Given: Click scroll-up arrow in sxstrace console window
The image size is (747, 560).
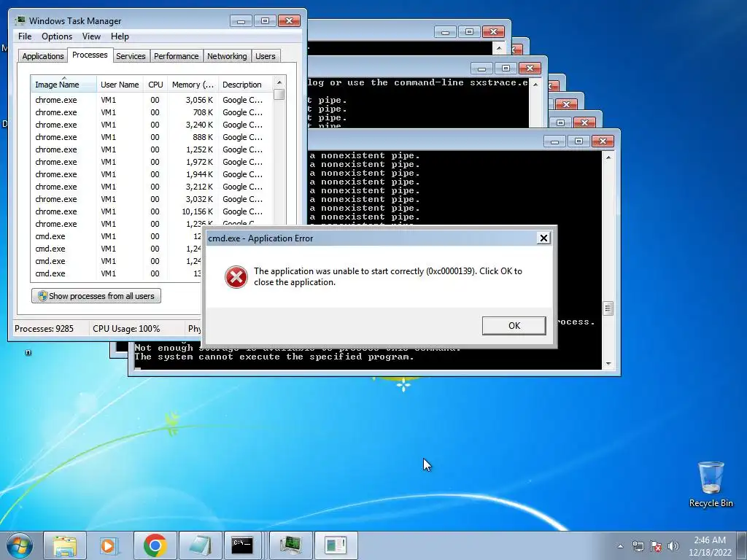Looking at the screenshot, I should point(535,85).
